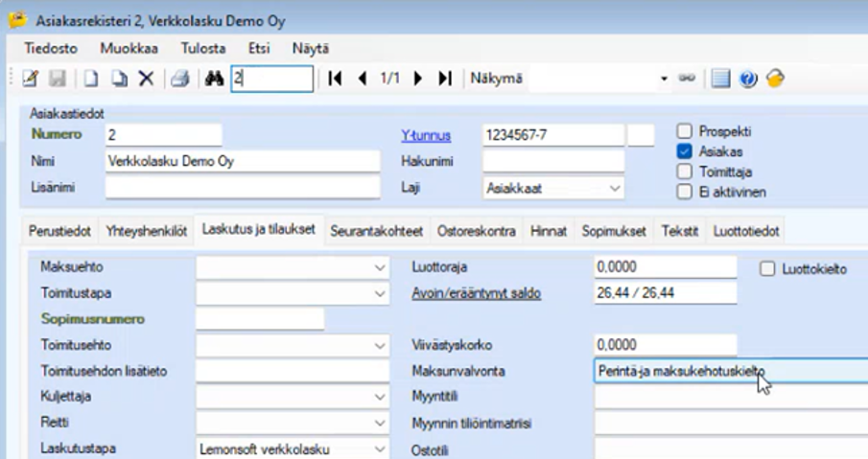Open the Avoin/erääntynyt saldo link

[x=476, y=293]
